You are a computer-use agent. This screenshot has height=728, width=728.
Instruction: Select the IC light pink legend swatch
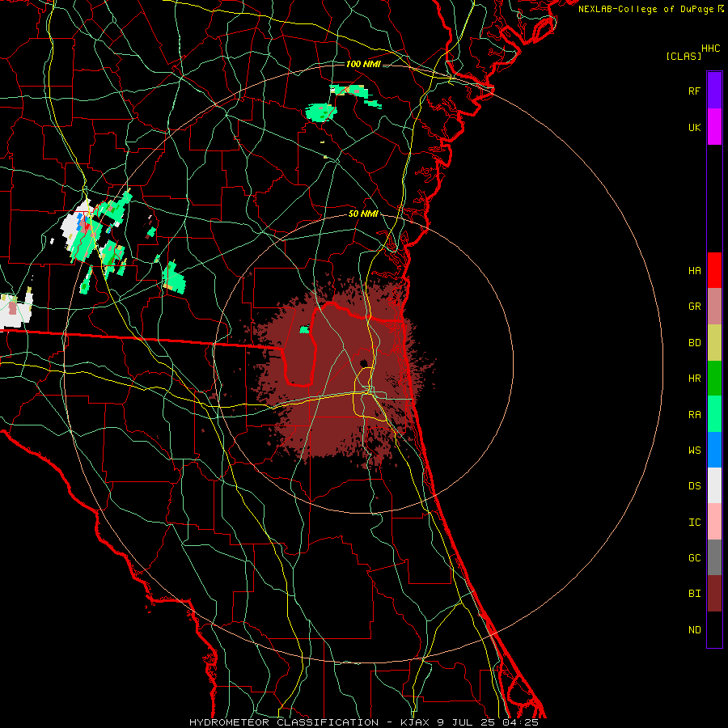pos(714,522)
